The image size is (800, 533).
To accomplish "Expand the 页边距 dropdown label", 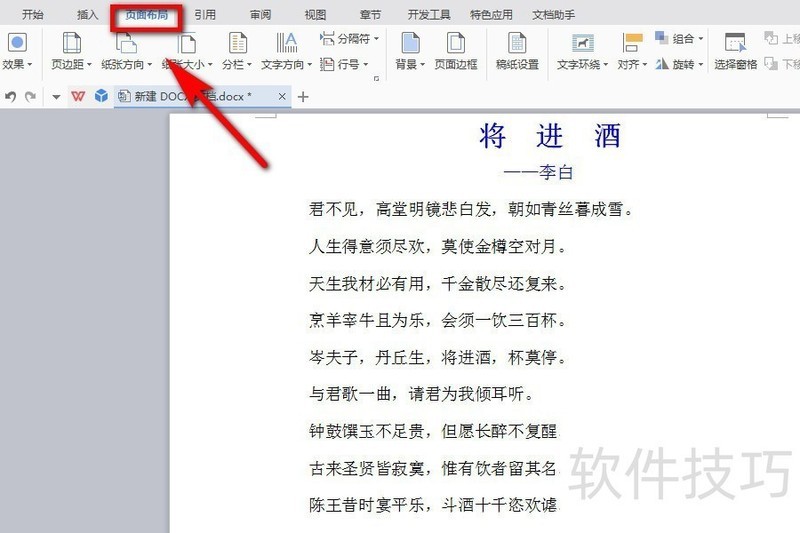I will pos(71,65).
